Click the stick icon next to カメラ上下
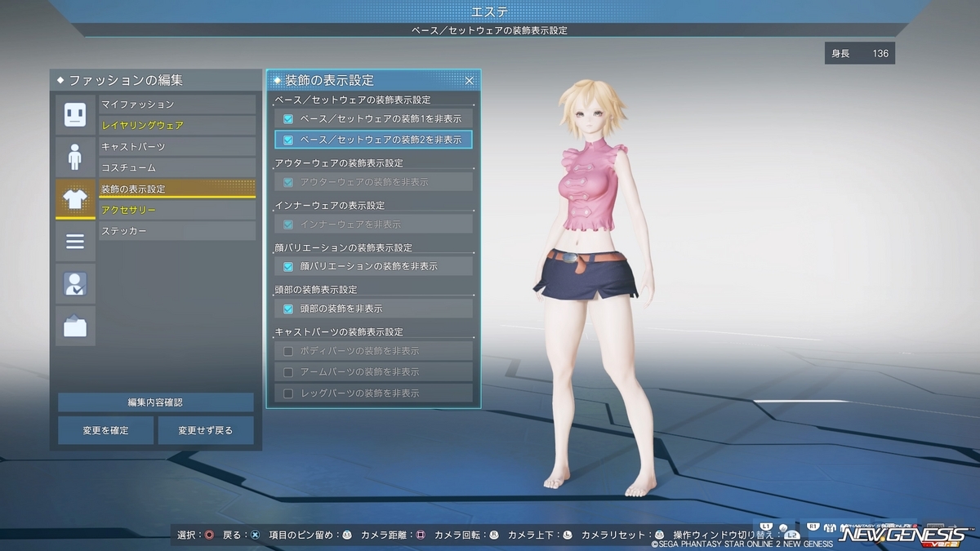The width and height of the screenshot is (980, 551). click(567, 535)
